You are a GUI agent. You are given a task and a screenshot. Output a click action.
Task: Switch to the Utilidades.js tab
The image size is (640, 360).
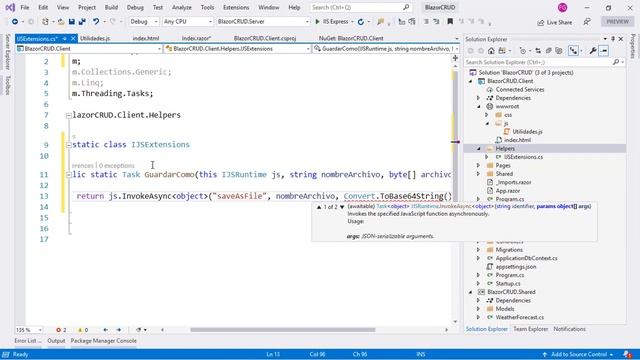95,38
